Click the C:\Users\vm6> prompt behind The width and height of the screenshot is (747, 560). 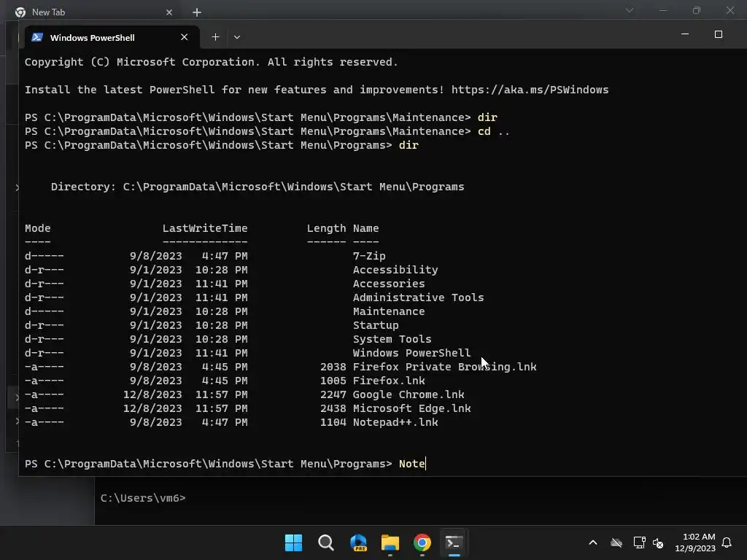tap(143, 497)
